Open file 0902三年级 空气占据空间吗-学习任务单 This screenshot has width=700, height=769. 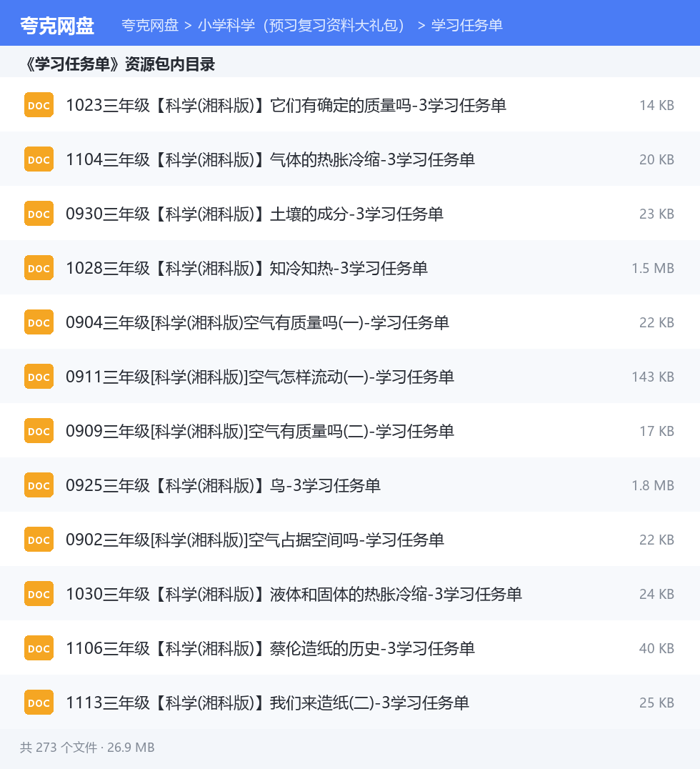point(255,540)
